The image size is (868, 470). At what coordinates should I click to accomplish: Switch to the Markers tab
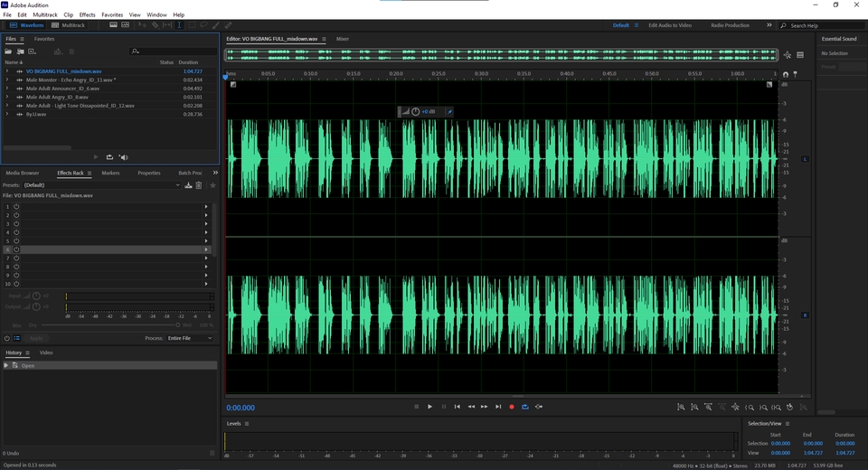click(x=110, y=173)
